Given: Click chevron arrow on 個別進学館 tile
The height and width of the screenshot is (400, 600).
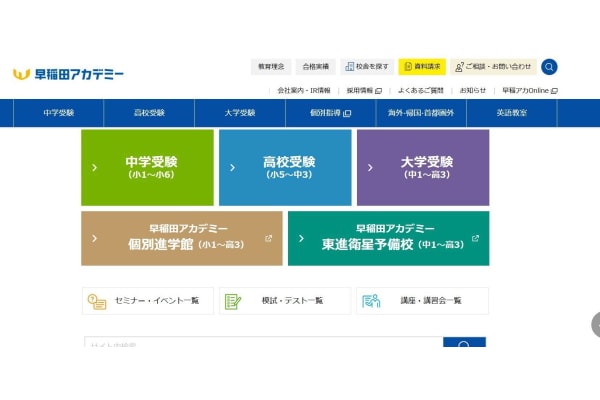Looking at the screenshot, I should 95,238.
